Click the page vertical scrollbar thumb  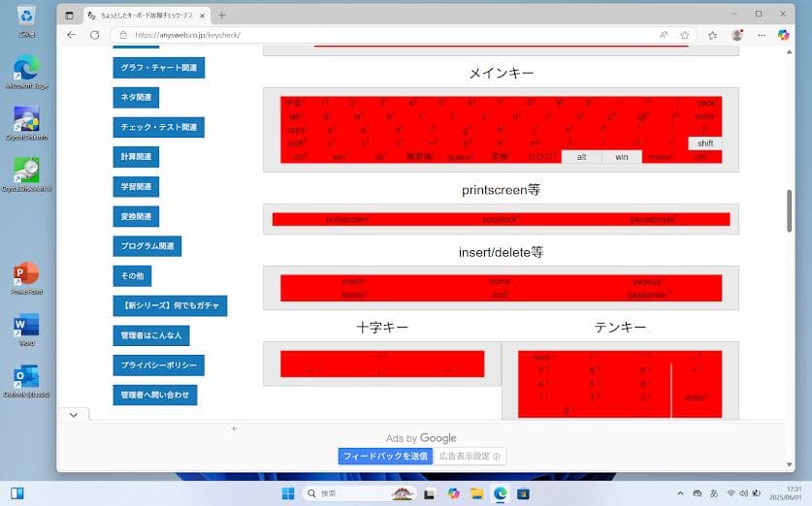pos(790,211)
